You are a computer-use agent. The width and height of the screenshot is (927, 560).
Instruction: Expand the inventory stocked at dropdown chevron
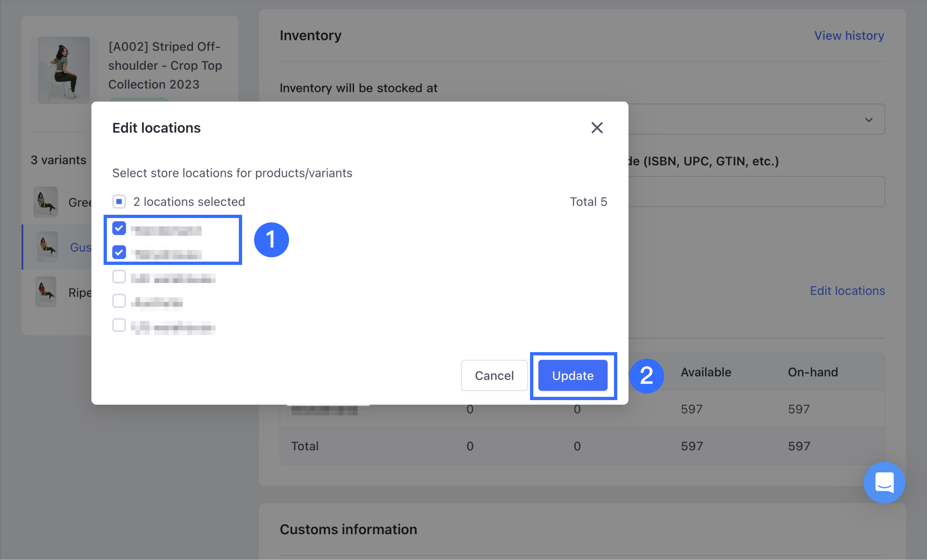tap(868, 120)
